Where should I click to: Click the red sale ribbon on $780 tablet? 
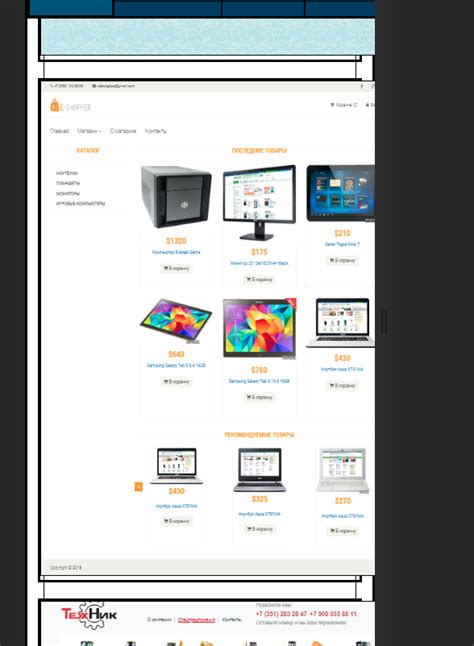291,303
